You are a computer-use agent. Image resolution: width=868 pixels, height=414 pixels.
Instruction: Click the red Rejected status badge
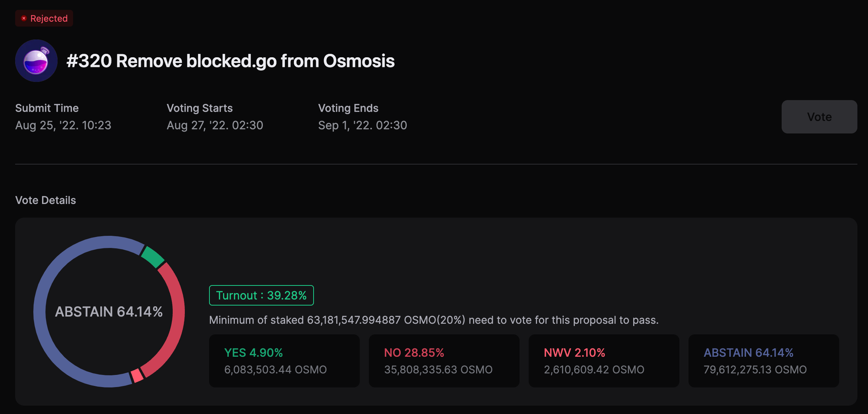click(x=44, y=18)
